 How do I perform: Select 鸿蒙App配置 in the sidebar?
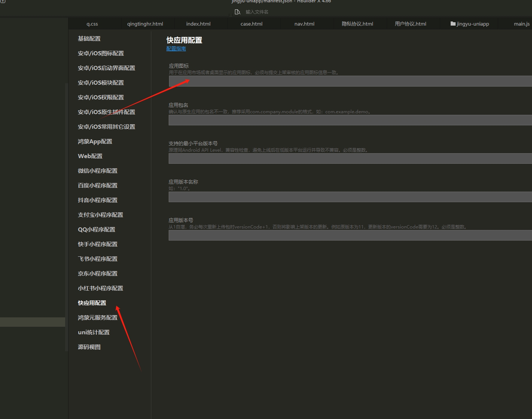95,142
